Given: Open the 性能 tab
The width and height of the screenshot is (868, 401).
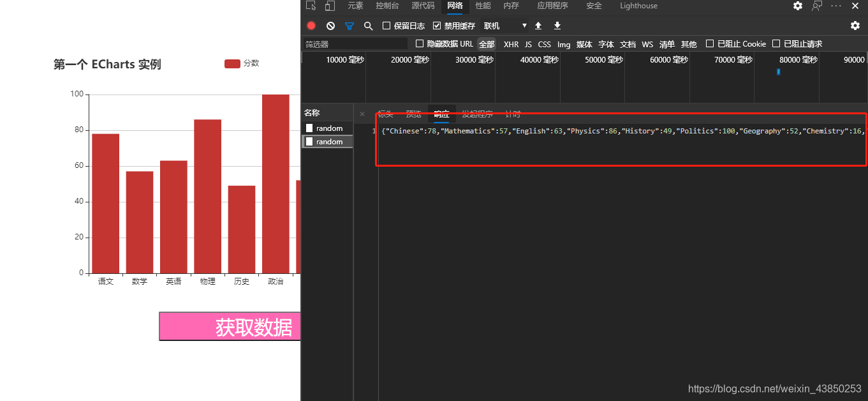Looking at the screenshot, I should point(483,6).
